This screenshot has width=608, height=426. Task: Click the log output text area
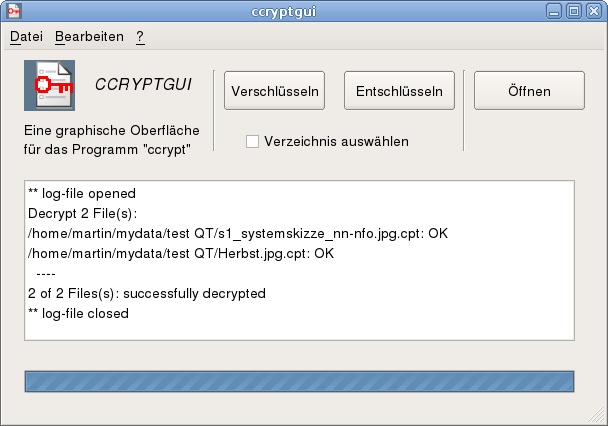299,260
